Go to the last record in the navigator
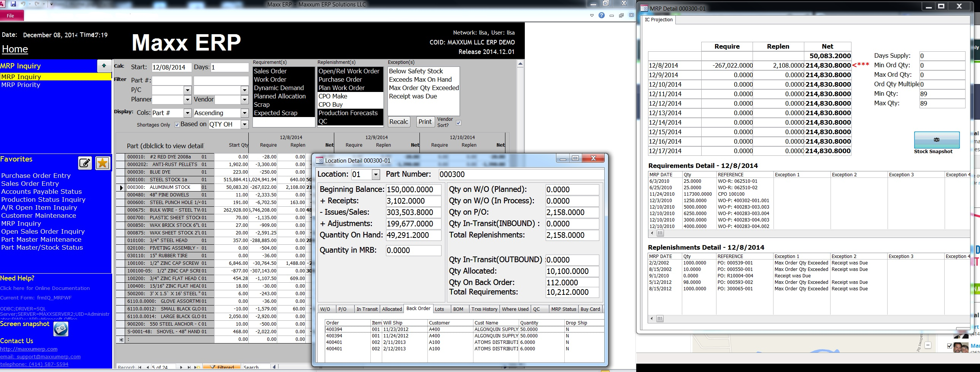 pos(189,367)
